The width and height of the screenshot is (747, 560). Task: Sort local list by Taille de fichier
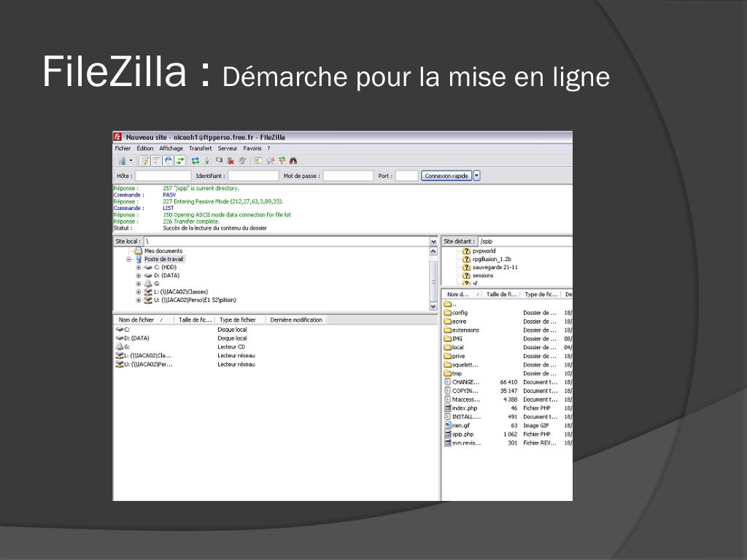click(x=195, y=320)
